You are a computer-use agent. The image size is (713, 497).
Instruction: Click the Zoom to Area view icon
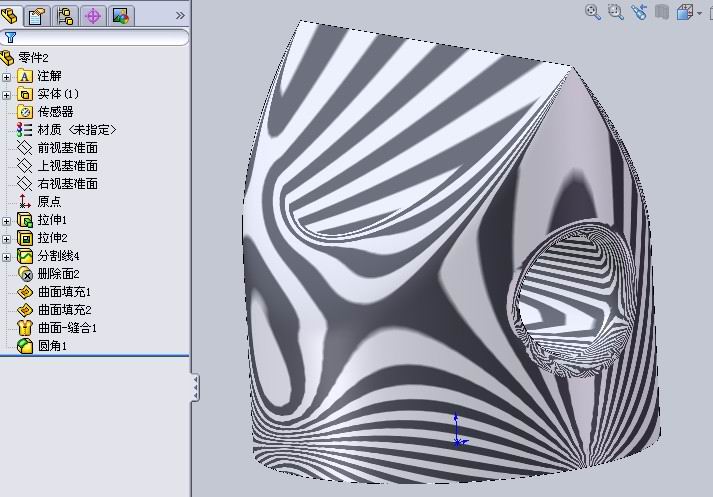point(616,12)
